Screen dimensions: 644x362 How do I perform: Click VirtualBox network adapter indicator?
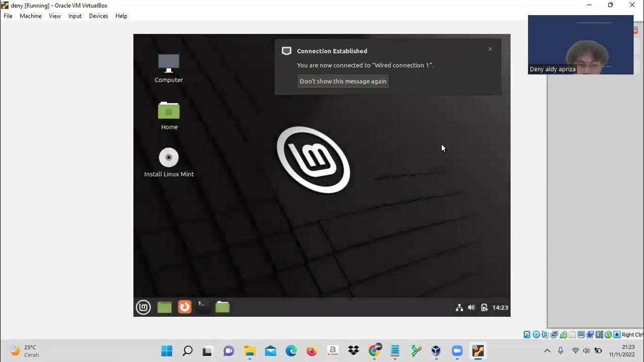554,335
